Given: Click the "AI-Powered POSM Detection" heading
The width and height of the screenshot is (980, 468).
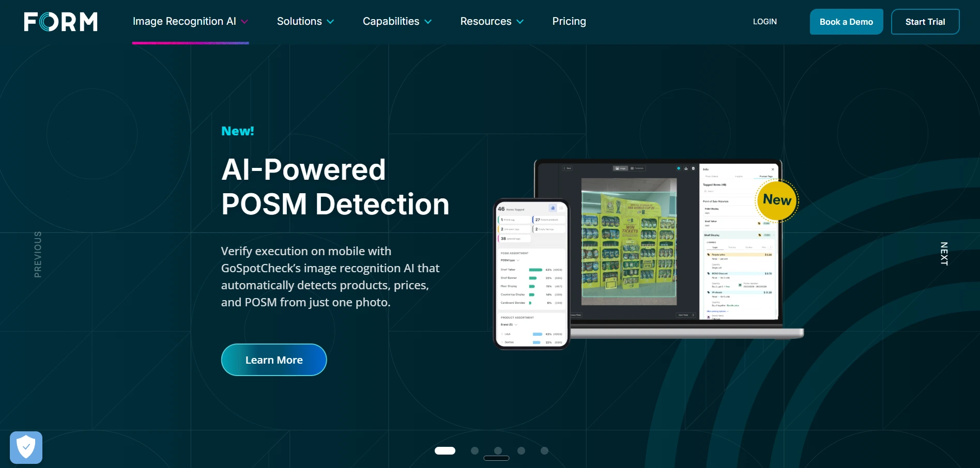Looking at the screenshot, I should (x=335, y=186).
